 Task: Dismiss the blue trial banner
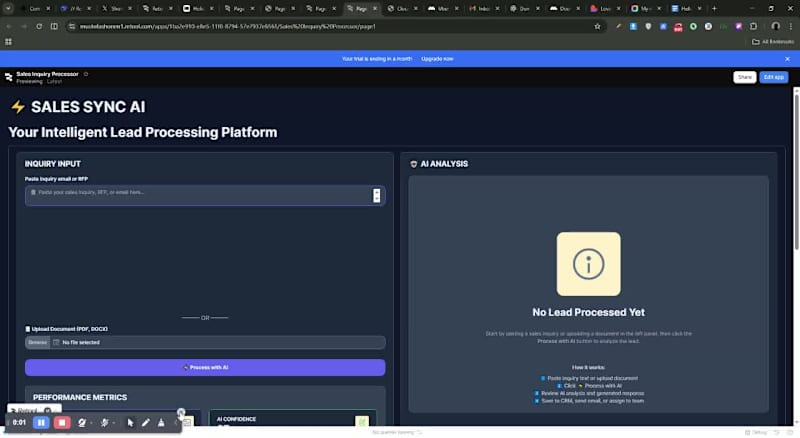pos(787,59)
